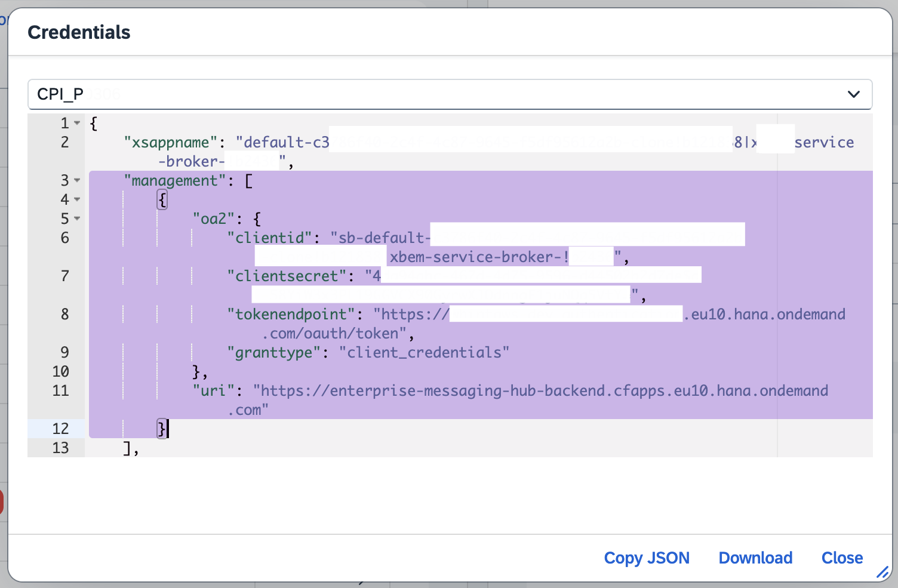Collapse the object block on line 4
This screenshot has width=898, height=588.
click(x=77, y=199)
